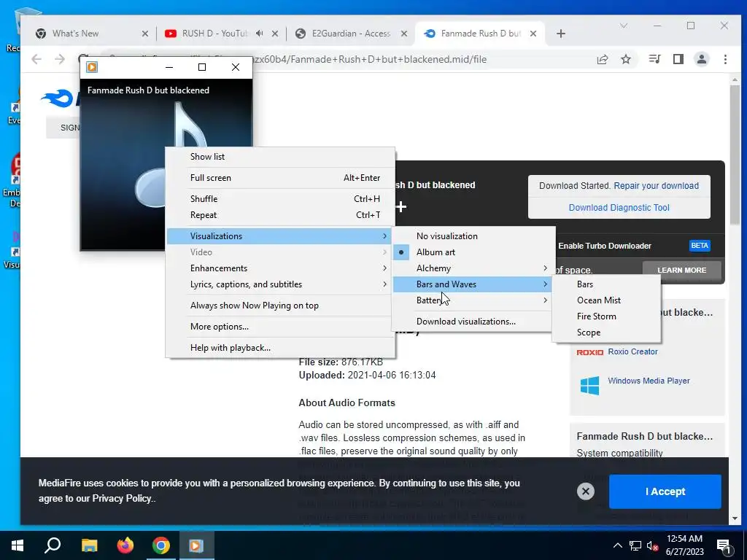Open Chrome tab search dropdown
The image size is (747, 560).
(624, 26)
